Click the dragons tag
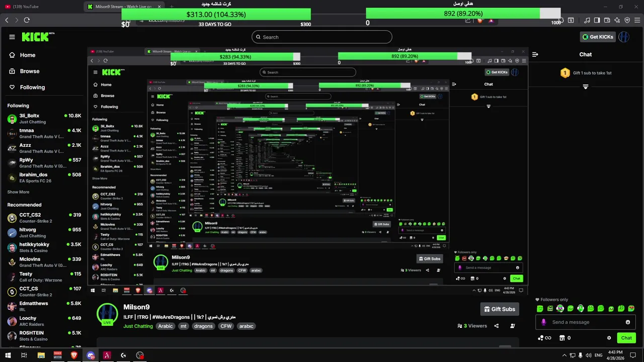This screenshot has height=362, width=644. 203,326
